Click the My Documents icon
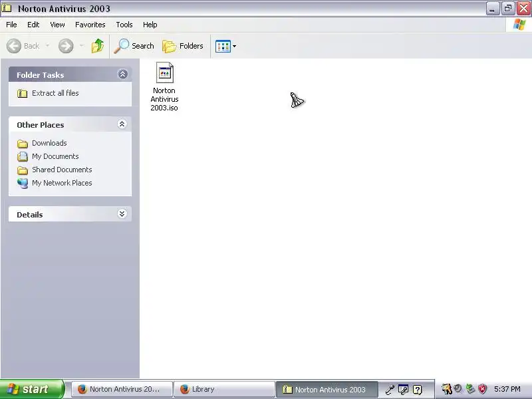 click(23, 156)
